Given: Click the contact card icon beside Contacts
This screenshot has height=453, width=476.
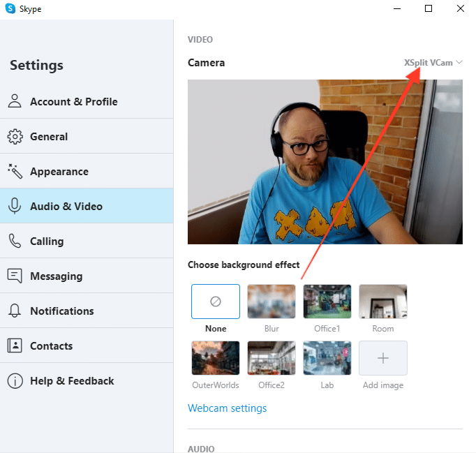Looking at the screenshot, I should click(15, 346).
